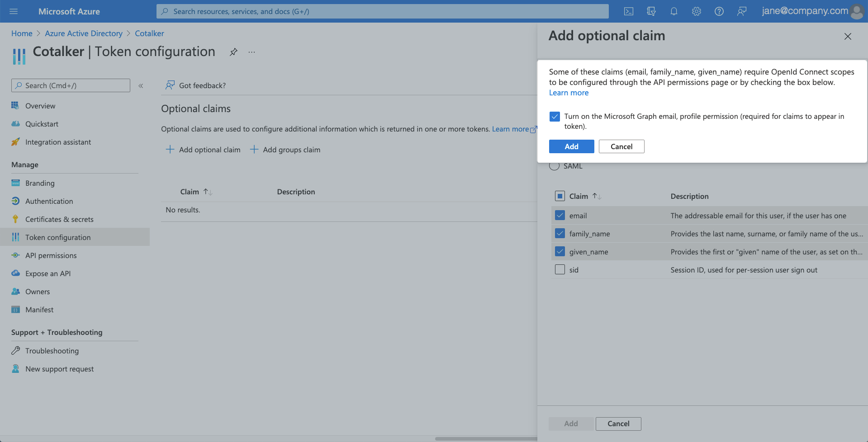Click Add groups claim command
This screenshot has height=442, width=868.
[x=285, y=150]
